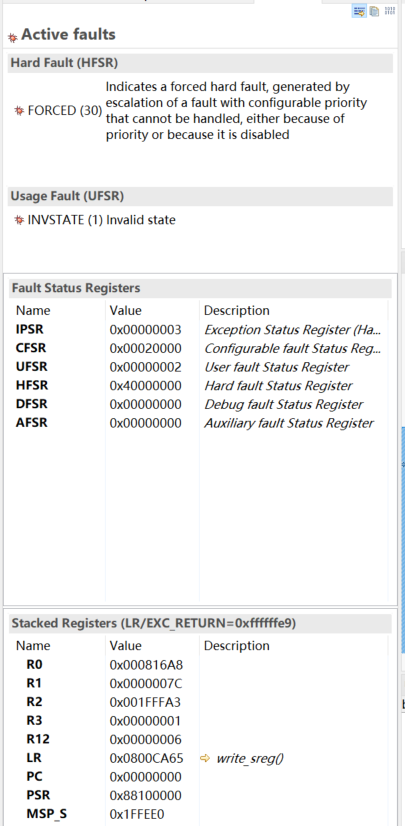Select the LR stacked register name

[x=34, y=758]
